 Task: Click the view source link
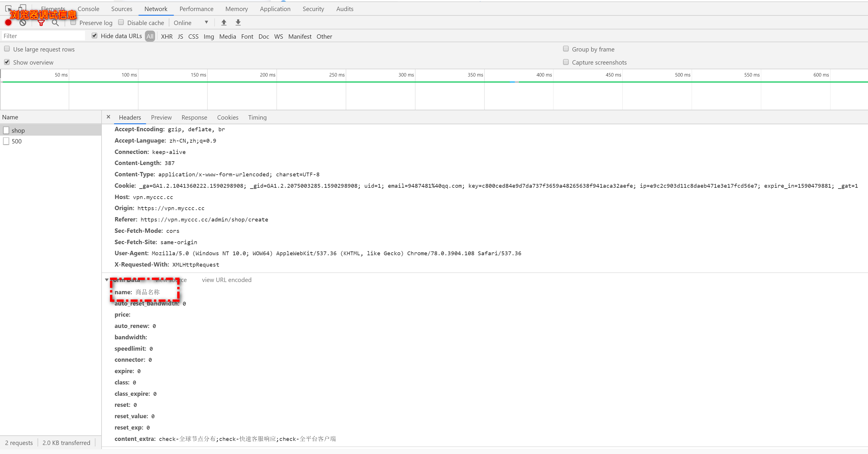point(171,280)
